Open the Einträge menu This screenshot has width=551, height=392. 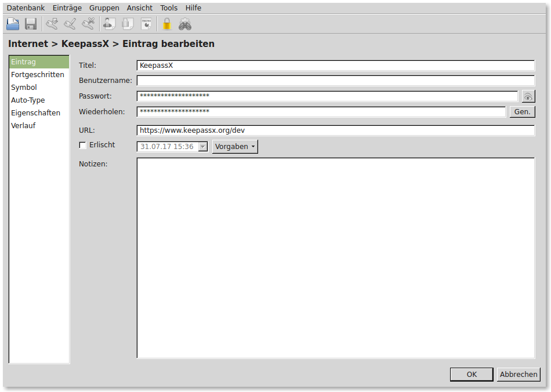pos(67,8)
